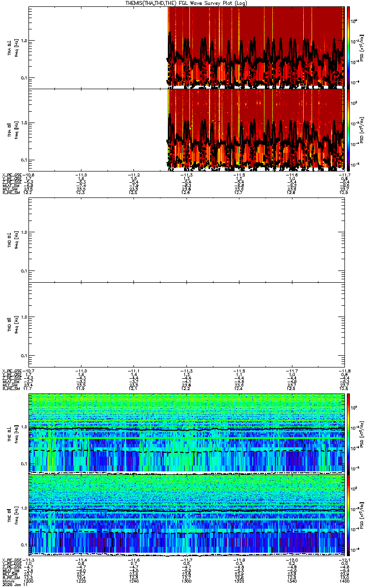
Task: Click the '1220' time tick label
Action: pyautogui.click(x=81, y=581)
